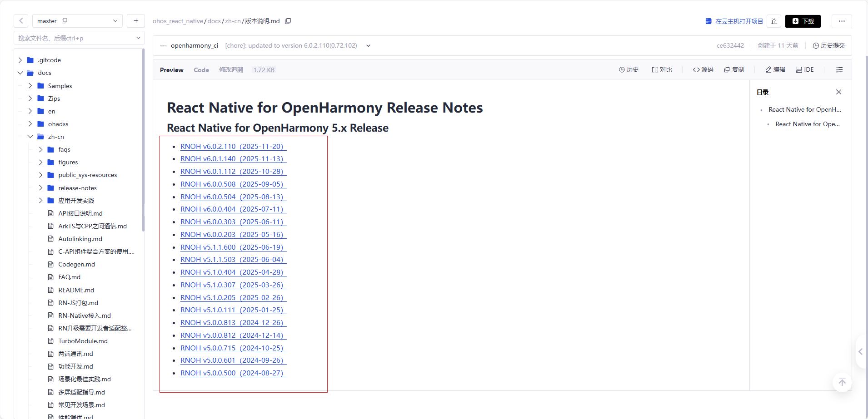The image size is (868, 419).
Task: View 源码 raw source
Action: [x=703, y=69]
